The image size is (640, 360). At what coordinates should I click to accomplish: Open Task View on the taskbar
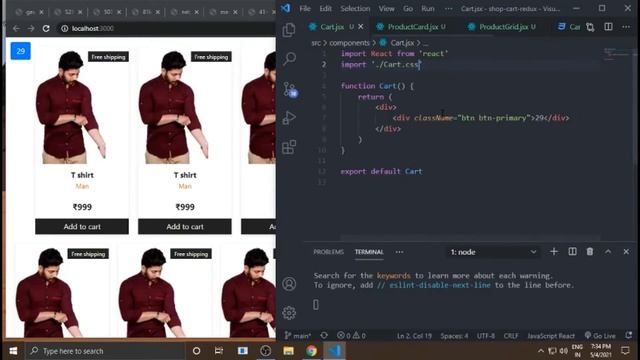tap(219, 351)
